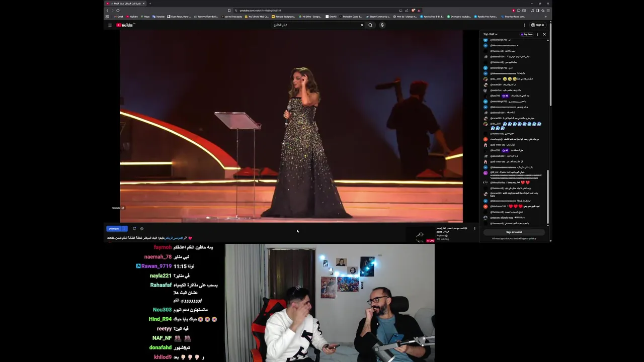Close the active YouTube browser tab
Image resolution: width=644 pixels, height=362 pixels.
pos(143,4)
